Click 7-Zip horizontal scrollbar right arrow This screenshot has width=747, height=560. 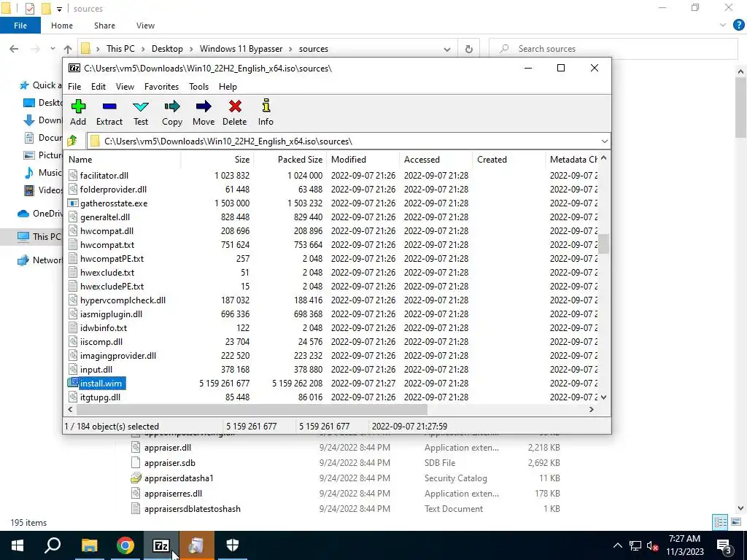click(591, 410)
